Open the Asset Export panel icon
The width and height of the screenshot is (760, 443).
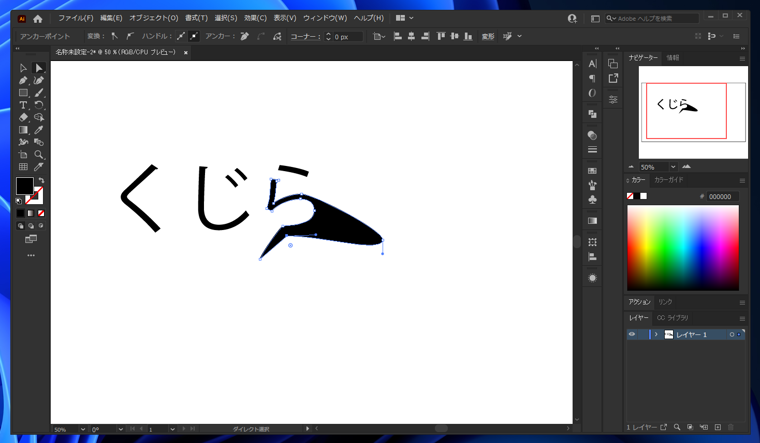pos(613,78)
